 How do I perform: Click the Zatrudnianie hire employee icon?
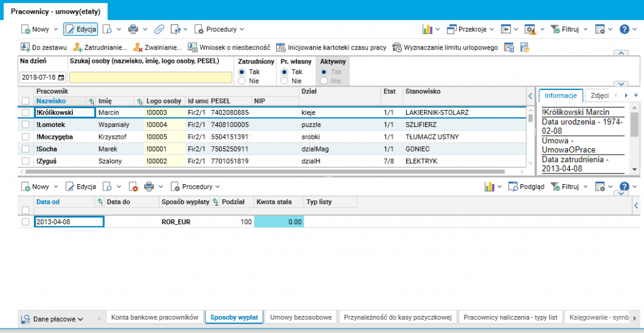tap(78, 47)
